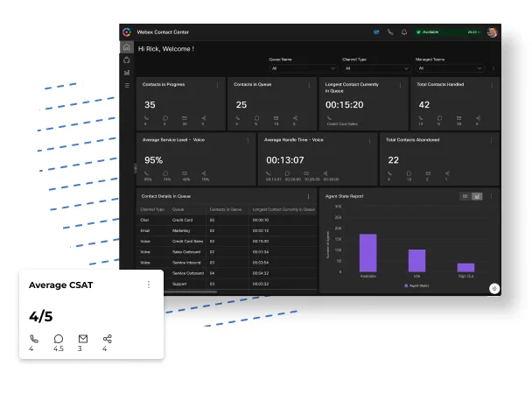The width and height of the screenshot is (532, 394).
Task: Open the agent headset sidebar icon
Action: pyautogui.click(x=127, y=60)
